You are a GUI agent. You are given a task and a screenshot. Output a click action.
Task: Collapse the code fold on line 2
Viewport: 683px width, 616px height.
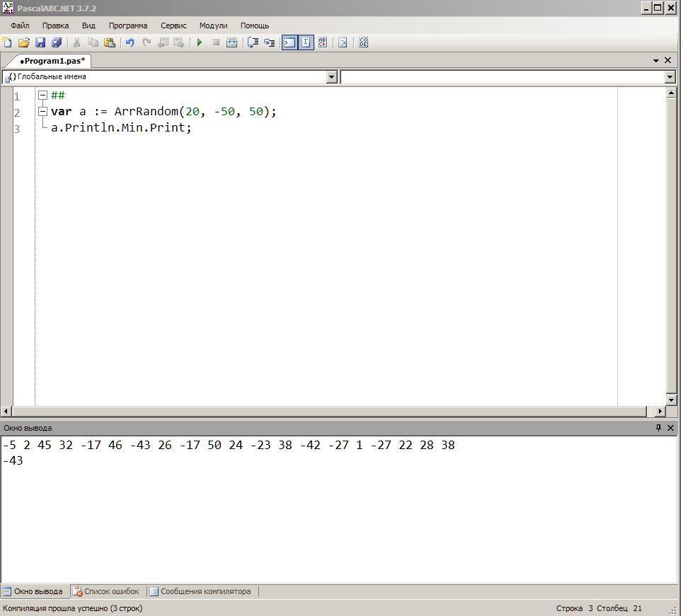click(42, 112)
